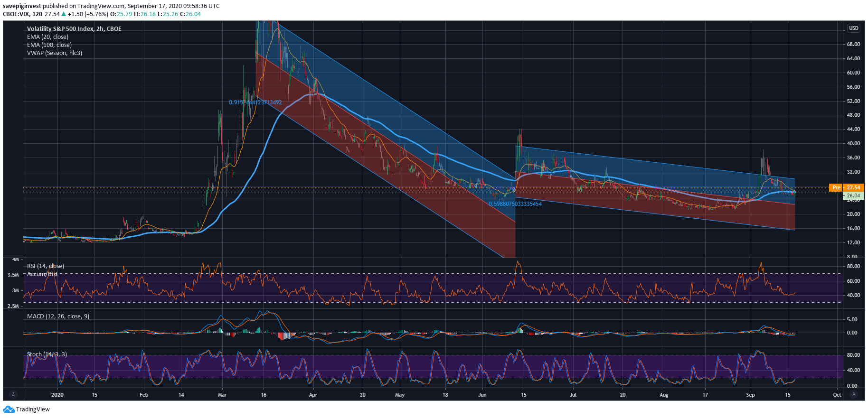Click the Z timezone icon
The image size is (868, 418).
click(x=13, y=394)
